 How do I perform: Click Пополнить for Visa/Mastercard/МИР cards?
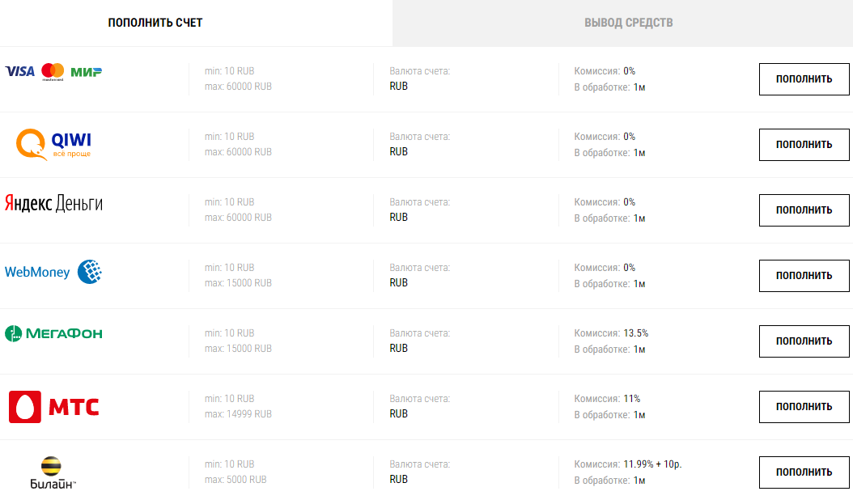pyautogui.click(x=804, y=78)
